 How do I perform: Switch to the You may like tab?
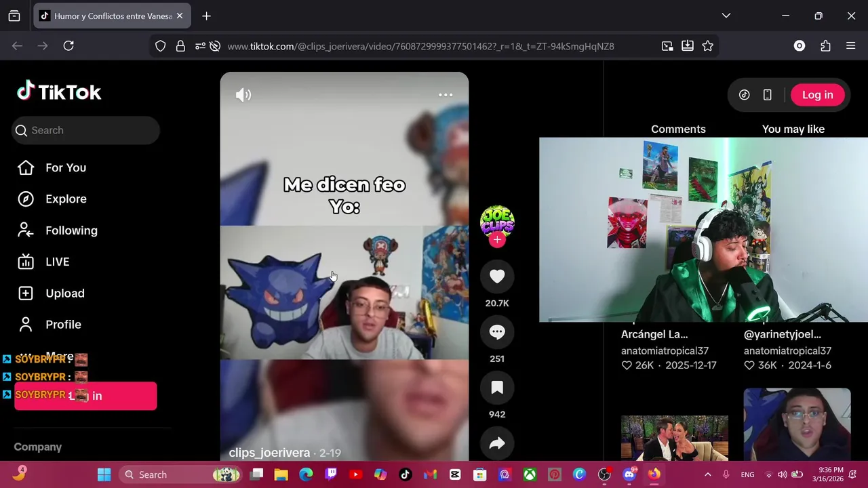(793, 129)
